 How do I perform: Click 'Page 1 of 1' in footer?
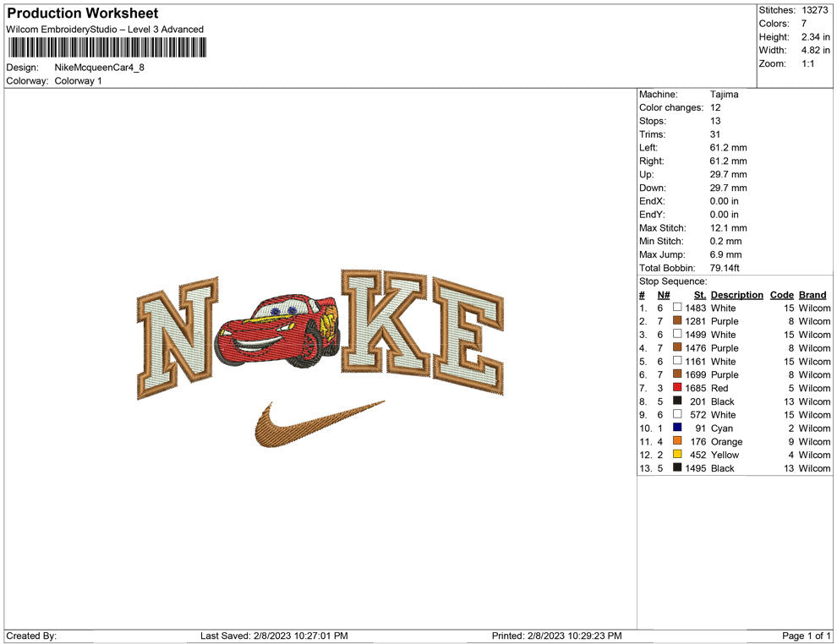pos(806,636)
